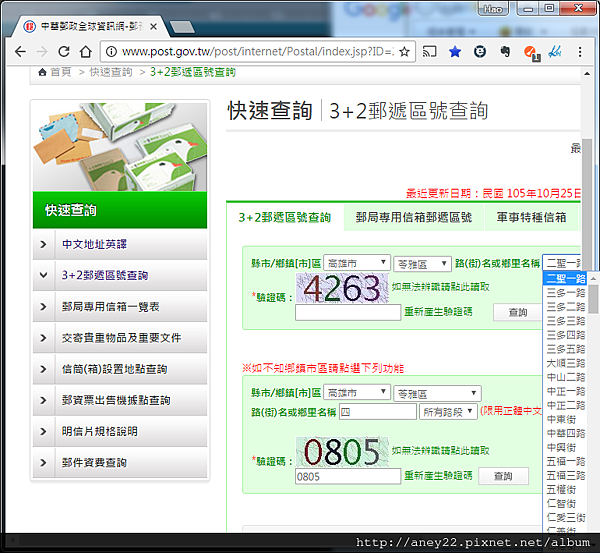Screen dimensions: 600x553
Task: Switch to the 3+2郵遞區號查詢 tab
Action: pyautogui.click(x=285, y=217)
